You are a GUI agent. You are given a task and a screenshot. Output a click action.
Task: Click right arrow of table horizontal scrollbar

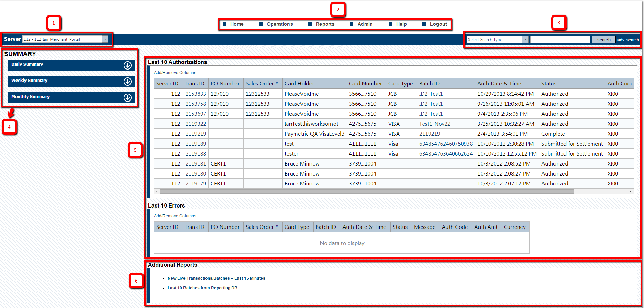tap(630, 192)
